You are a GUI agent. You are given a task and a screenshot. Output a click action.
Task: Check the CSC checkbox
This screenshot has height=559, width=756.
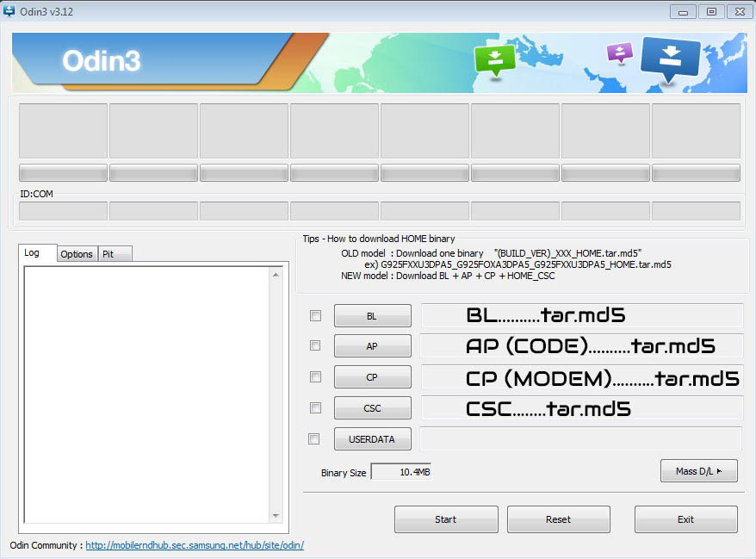(x=315, y=408)
